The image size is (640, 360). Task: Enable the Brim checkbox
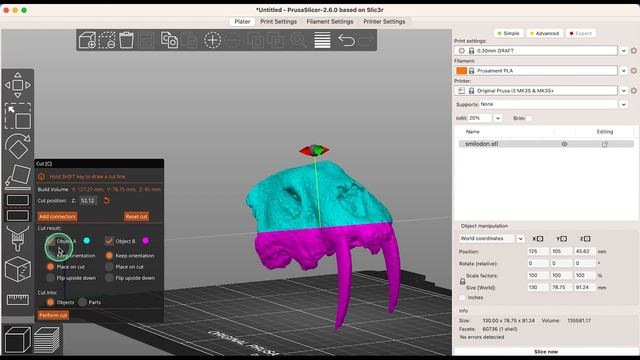point(529,118)
